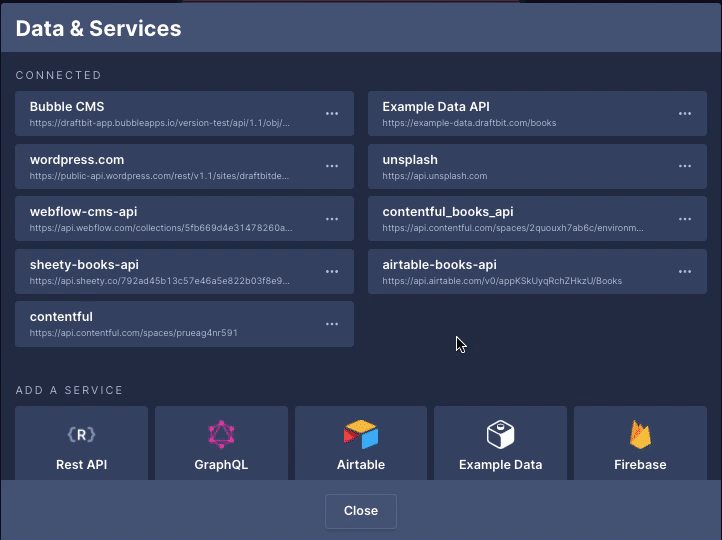Add a GraphQL service
Image resolution: width=722 pixels, height=540 pixels.
[x=221, y=443]
